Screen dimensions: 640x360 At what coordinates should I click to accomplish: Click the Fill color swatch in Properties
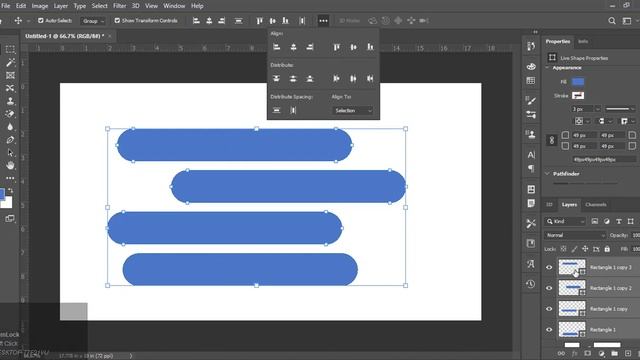578,82
